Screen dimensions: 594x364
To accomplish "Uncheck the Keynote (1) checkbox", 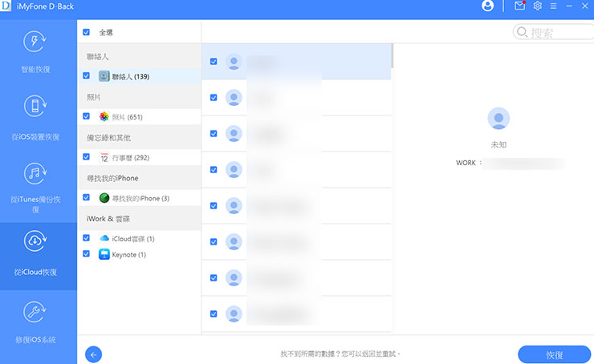I will [x=87, y=253].
